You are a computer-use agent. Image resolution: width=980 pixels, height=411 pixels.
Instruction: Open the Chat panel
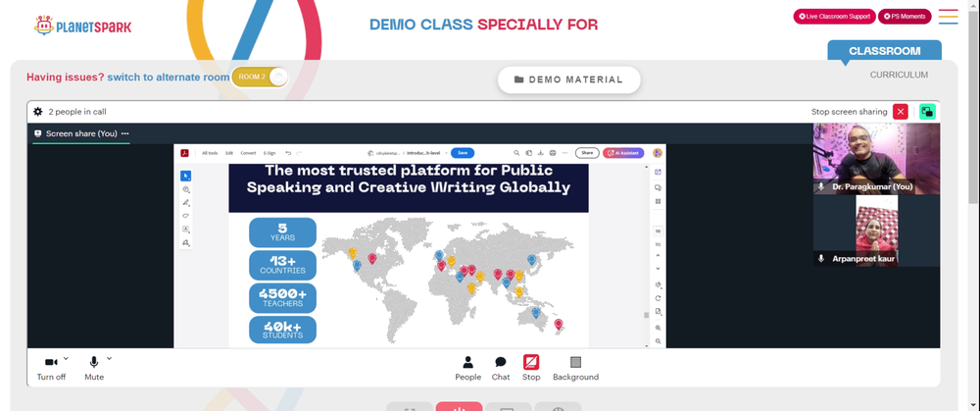coord(501,369)
